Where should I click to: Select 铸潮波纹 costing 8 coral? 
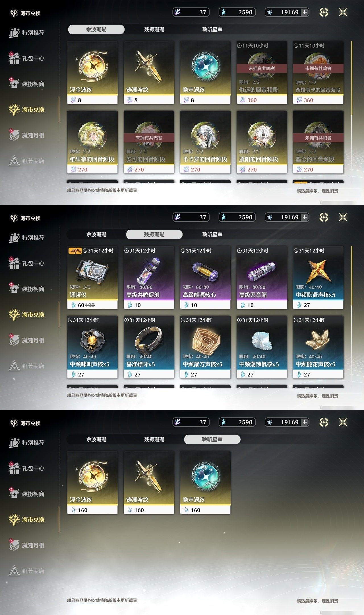coord(149,73)
